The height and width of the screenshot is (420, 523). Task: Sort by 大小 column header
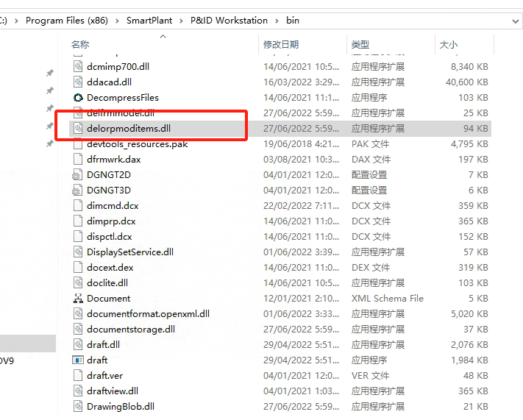point(448,44)
